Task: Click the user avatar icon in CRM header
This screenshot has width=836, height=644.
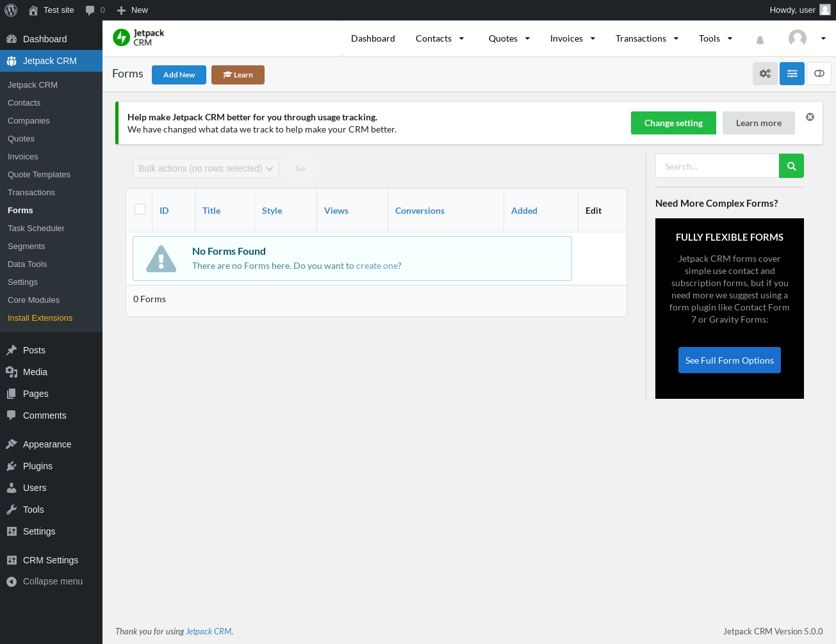Action: point(798,38)
